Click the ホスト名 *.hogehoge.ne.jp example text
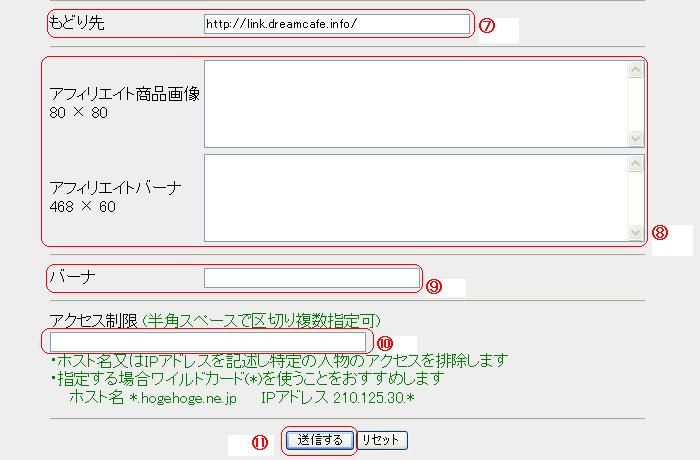Screen dimensions: 700x460 tap(153, 397)
